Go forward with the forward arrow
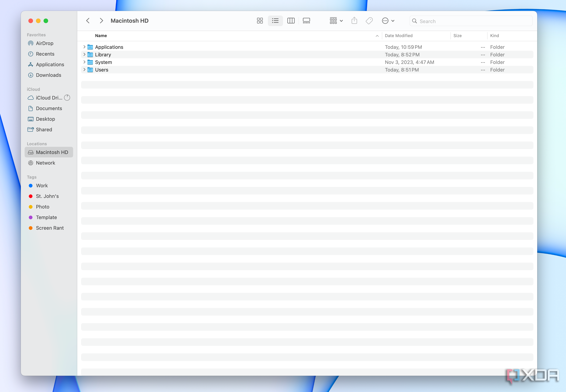The width and height of the screenshot is (566, 392). pyautogui.click(x=101, y=21)
